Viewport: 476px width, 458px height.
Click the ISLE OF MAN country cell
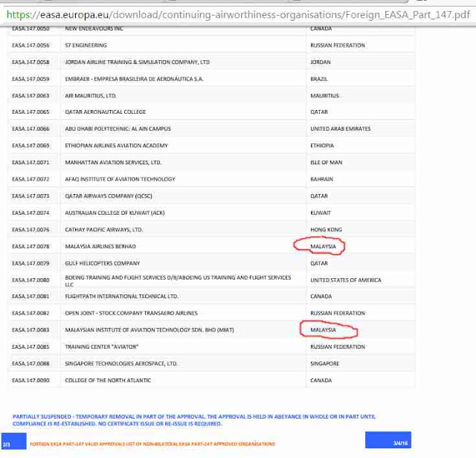pyautogui.click(x=326, y=162)
